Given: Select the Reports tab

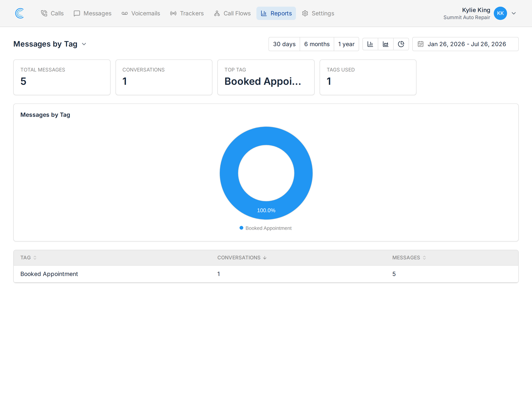Looking at the screenshot, I should [x=276, y=13].
